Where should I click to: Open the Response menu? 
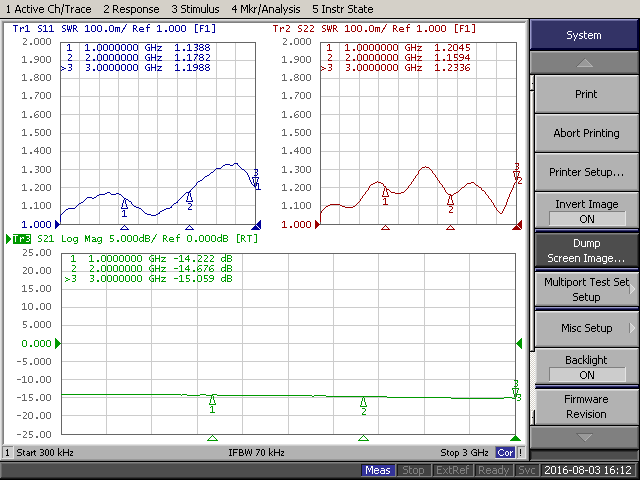pos(133,8)
